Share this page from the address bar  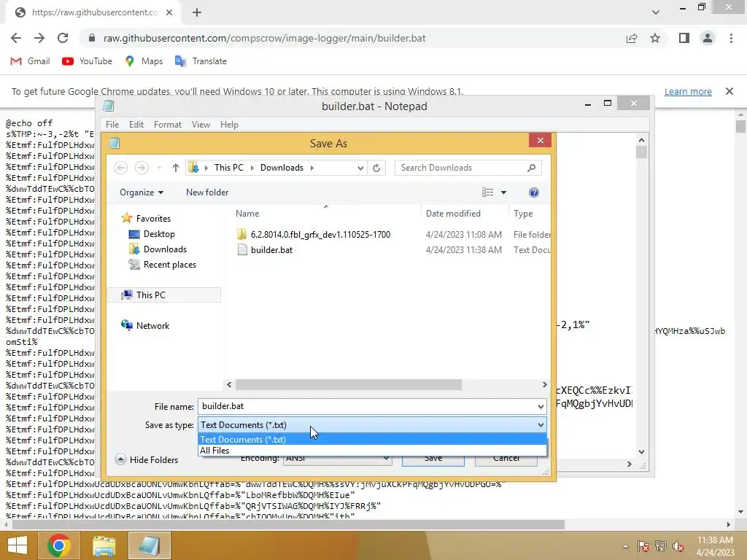pyautogui.click(x=632, y=38)
